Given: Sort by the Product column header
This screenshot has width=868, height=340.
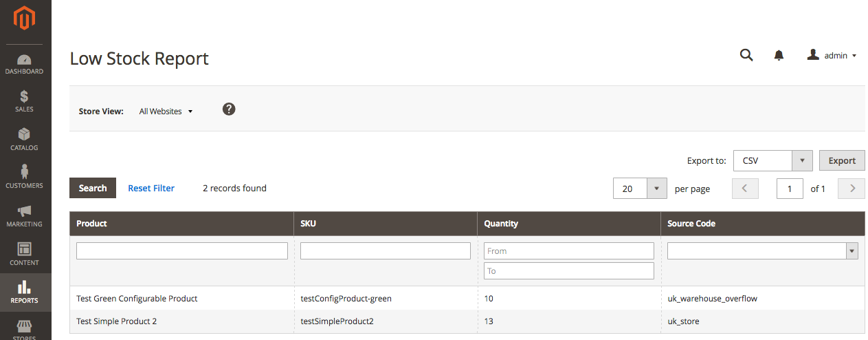Looking at the screenshot, I should 181,224.
